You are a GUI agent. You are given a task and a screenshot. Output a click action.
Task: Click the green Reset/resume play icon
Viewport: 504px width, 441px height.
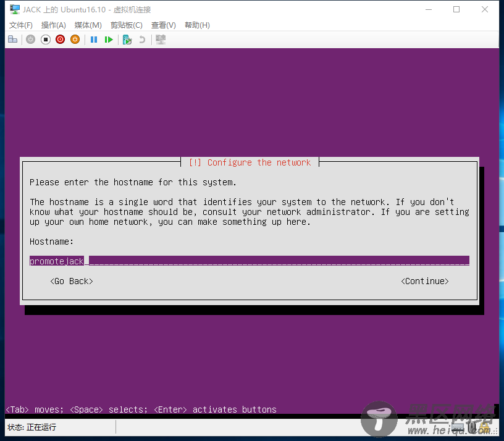109,40
